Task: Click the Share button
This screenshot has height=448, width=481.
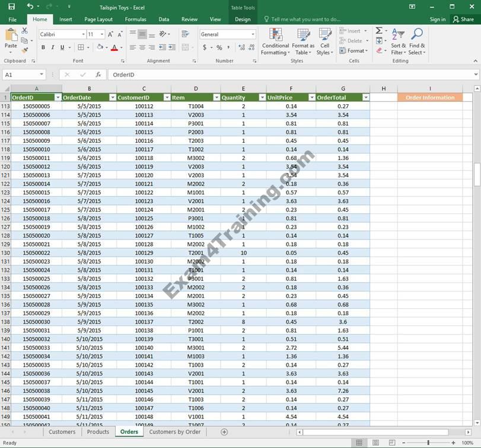Action: pyautogui.click(x=463, y=19)
